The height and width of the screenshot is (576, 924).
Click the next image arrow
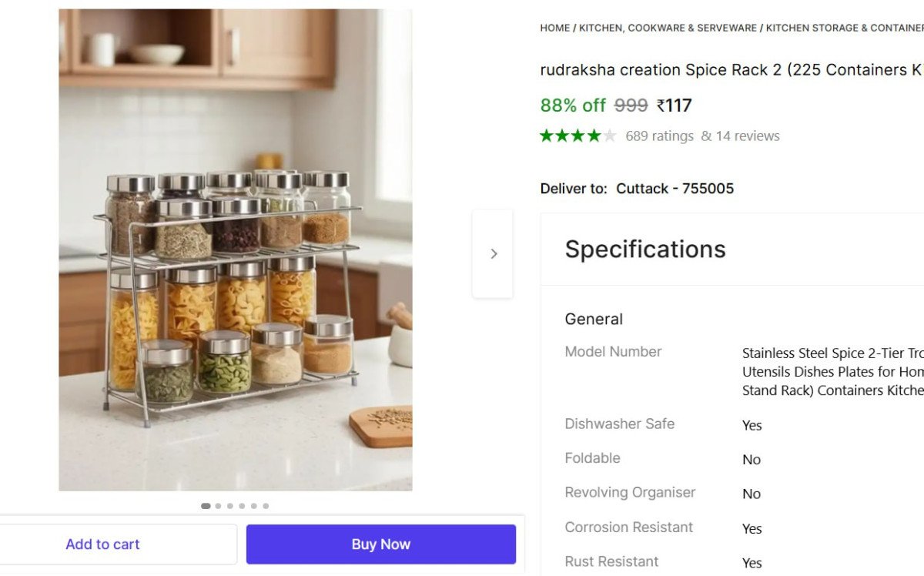click(493, 253)
